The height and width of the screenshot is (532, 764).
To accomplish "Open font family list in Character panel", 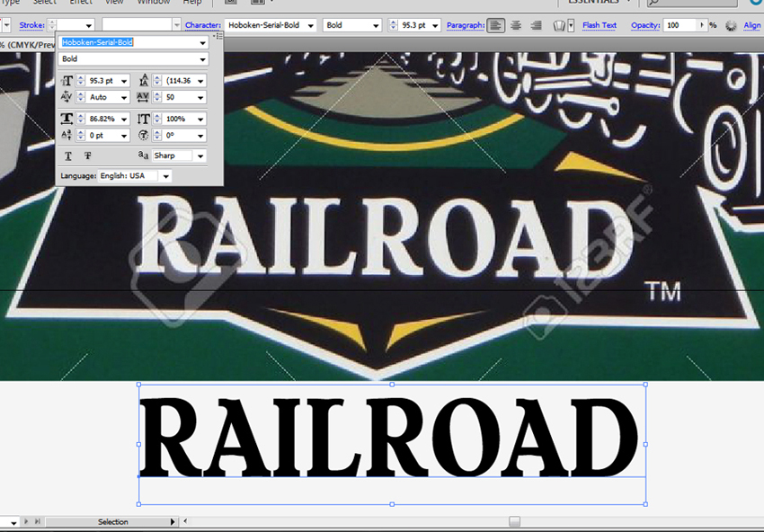I will [203, 43].
